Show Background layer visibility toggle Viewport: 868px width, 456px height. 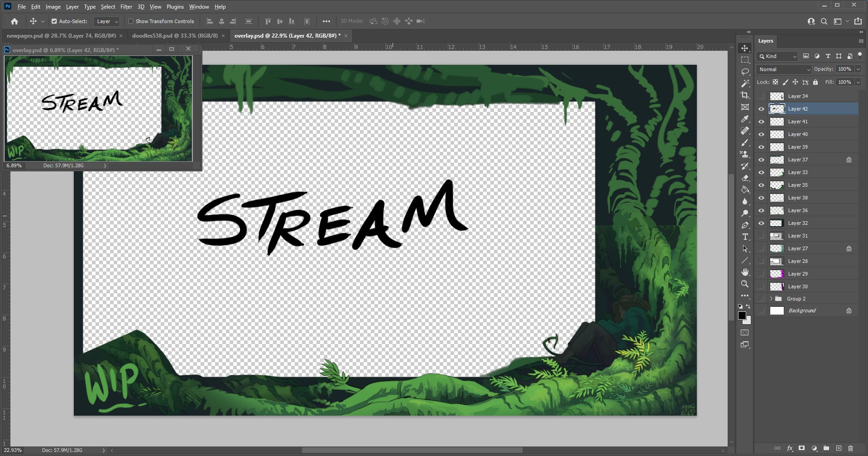[761, 310]
